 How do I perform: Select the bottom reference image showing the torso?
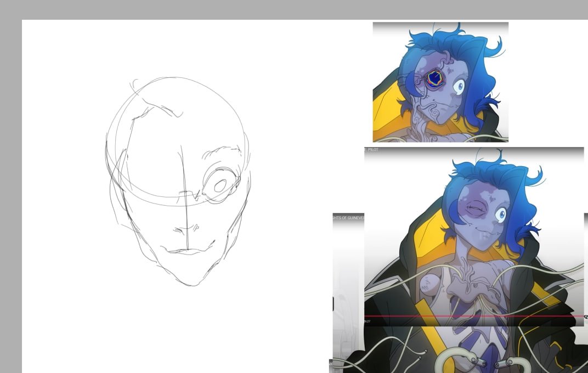460,349
